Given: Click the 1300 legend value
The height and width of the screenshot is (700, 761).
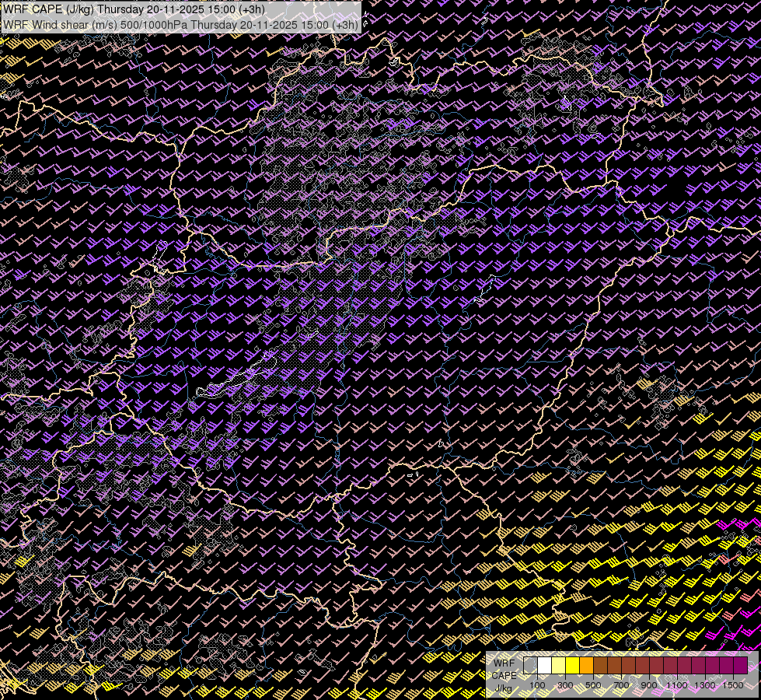Looking at the screenshot, I should pyautogui.click(x=705, y=685).
